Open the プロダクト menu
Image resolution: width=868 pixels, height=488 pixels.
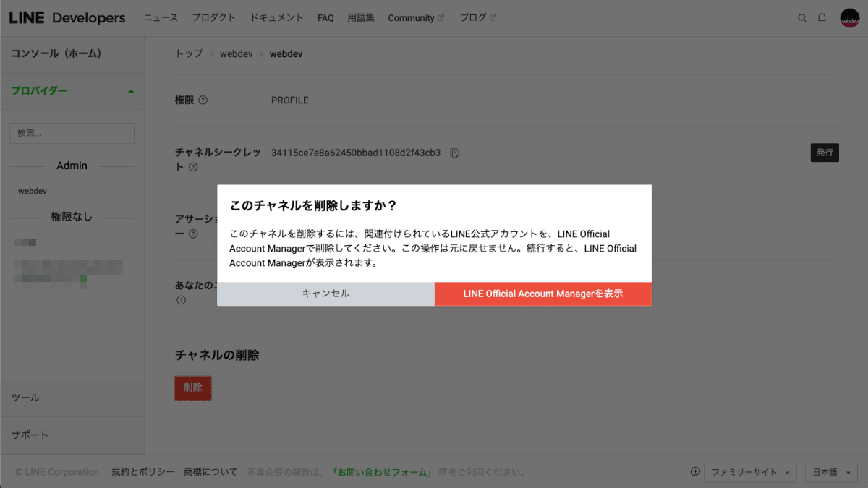[214, 18]
